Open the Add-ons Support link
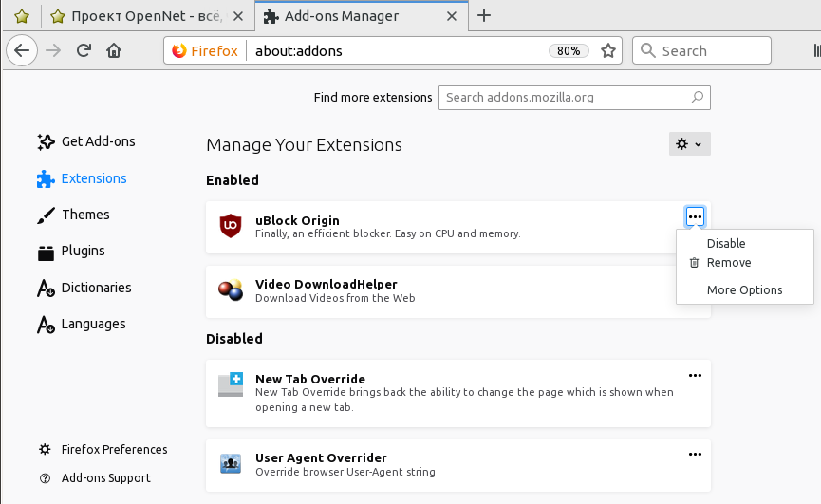The width and height of the screenshot is (821, 504). [105, 478]
